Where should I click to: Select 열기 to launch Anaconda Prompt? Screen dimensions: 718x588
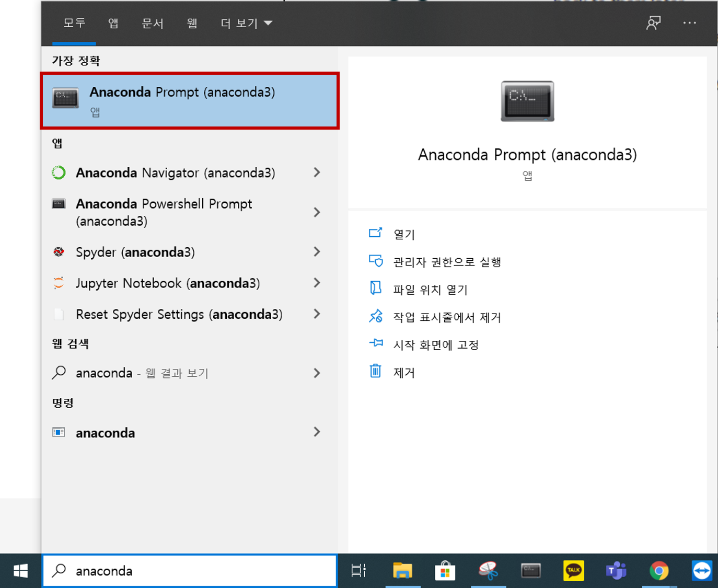coord(404,234)
